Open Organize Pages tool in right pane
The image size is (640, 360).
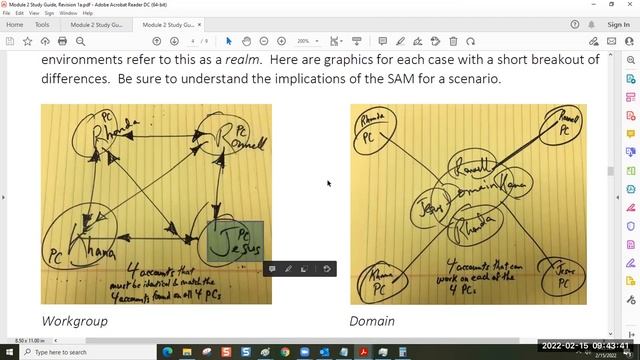[x=631, y=97]
